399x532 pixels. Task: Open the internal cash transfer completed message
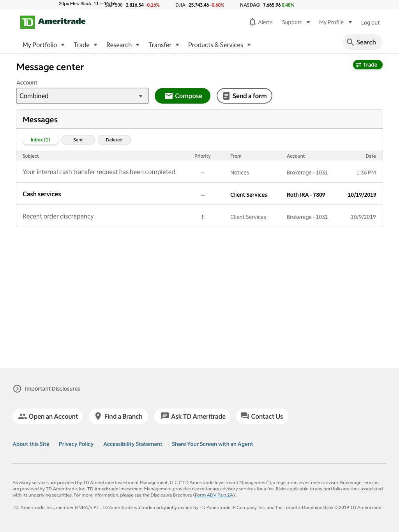coord(199,172)
